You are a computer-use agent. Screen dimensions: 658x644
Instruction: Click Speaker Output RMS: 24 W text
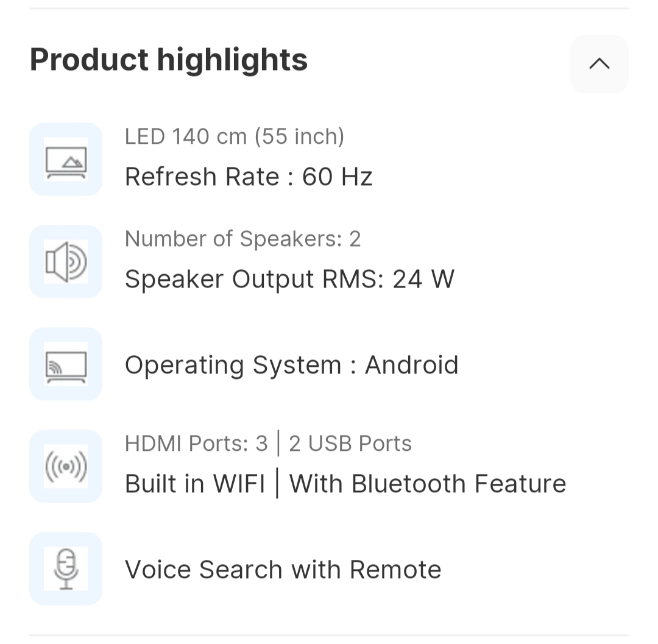point(289,279)
